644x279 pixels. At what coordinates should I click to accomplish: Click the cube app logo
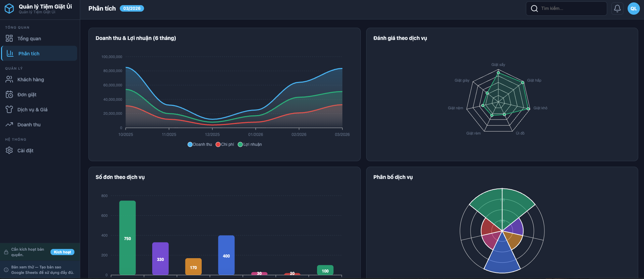9,9
